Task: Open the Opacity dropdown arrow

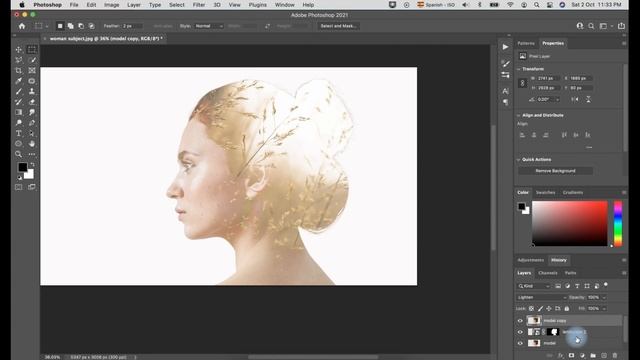Action: pos(604,298)
